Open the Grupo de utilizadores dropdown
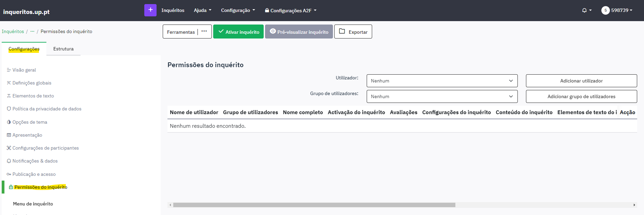Screen dimensions: 644x215 pos(442,96)
